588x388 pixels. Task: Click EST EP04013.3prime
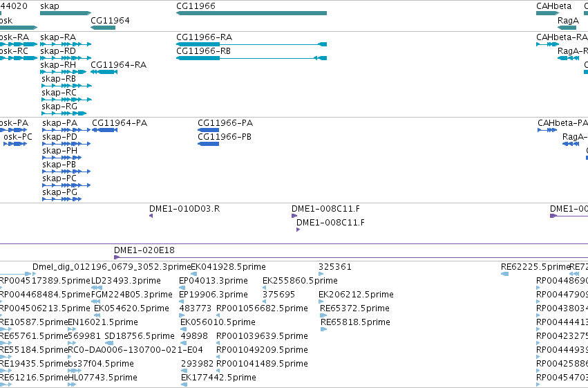pyautogui.click(x=182, y=288)
